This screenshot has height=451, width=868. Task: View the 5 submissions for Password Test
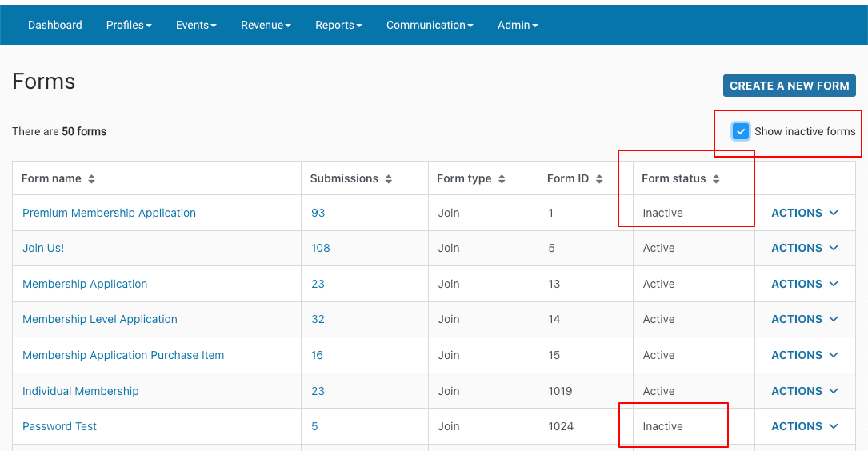pos(314,427)
